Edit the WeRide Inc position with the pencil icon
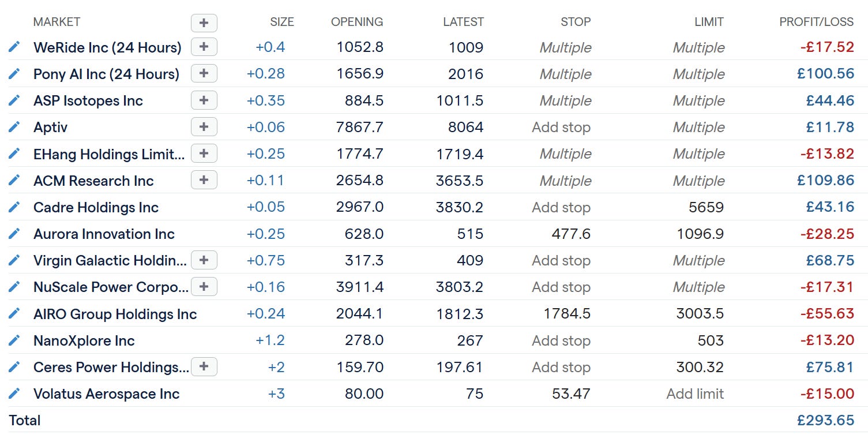 14,47
